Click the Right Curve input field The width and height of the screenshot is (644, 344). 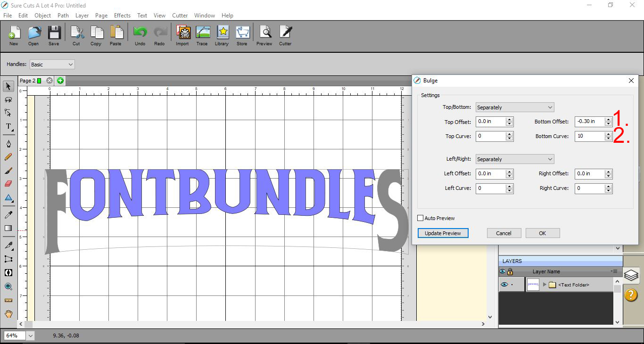click(x=590, y=188)
